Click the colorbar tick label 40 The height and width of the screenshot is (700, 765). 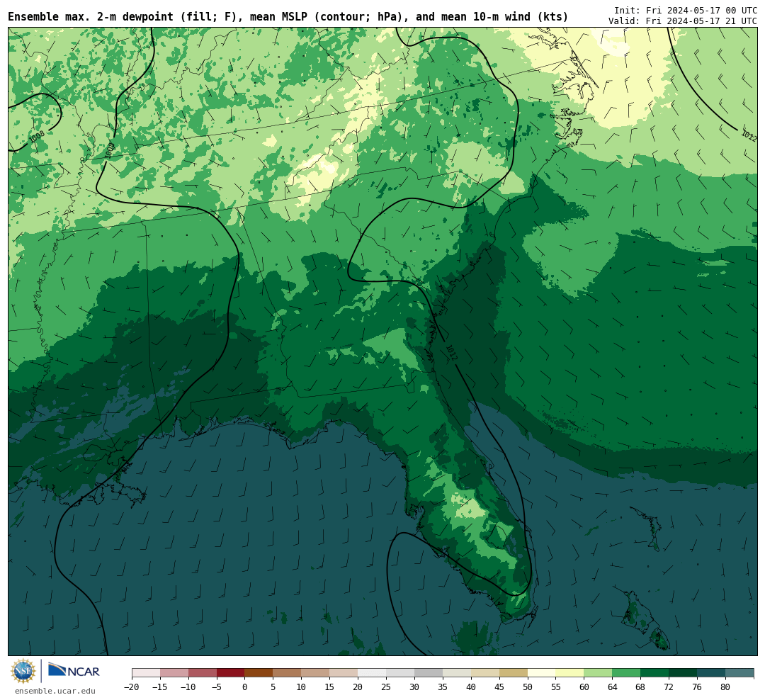coord(471,687)
